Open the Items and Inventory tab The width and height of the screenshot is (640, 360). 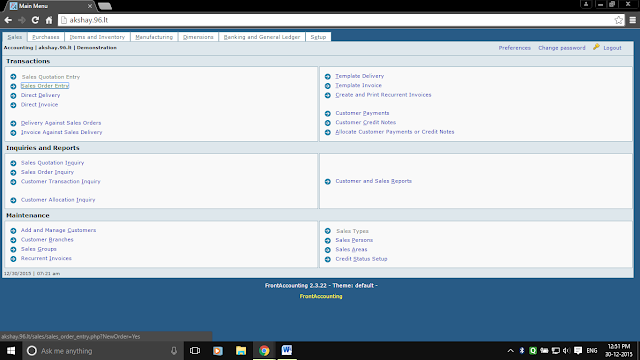(x=97, y=37)
